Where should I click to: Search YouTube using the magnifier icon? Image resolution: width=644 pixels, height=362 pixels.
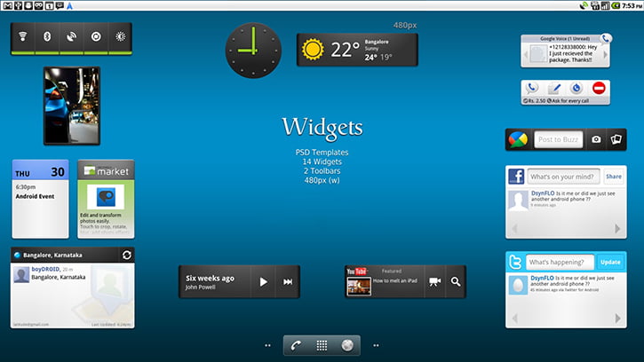(x=455, y=282)
